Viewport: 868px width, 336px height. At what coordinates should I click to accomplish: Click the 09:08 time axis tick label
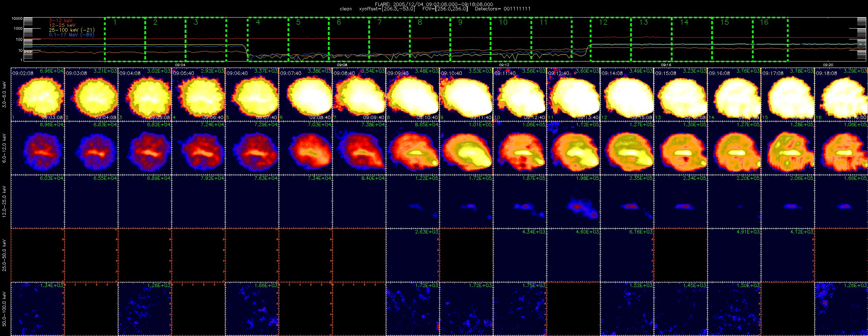point(342,65)
